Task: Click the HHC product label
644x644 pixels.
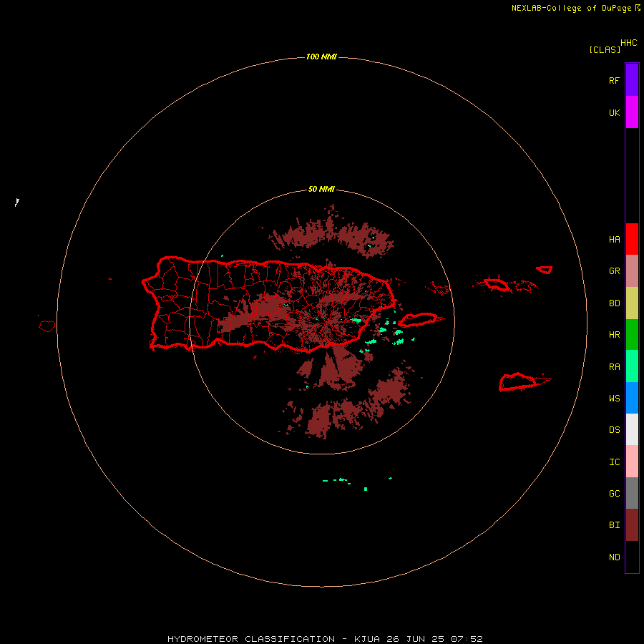Action: tap(628, 43)
